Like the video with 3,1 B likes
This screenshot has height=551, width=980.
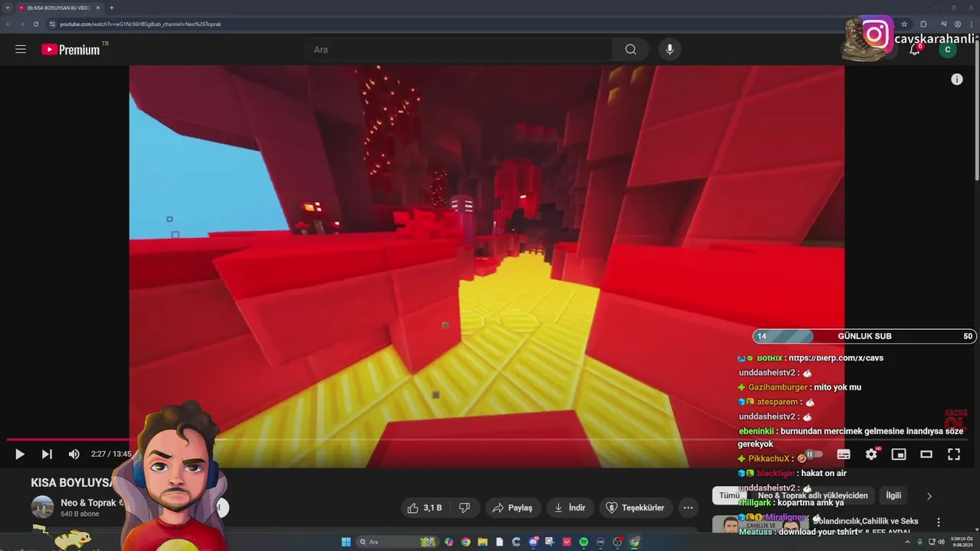425,507
